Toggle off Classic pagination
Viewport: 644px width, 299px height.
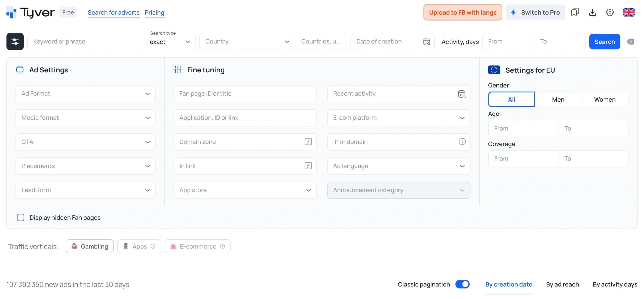(462, 284)
